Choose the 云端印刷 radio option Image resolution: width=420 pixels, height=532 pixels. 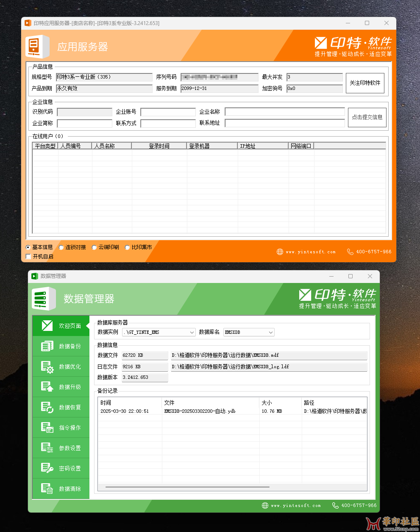click(95, 247)
